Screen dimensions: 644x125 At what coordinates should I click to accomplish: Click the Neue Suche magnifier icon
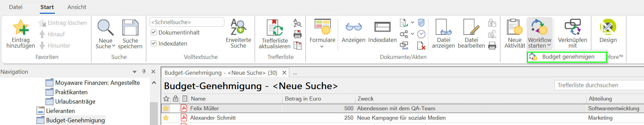pos(105,27)
